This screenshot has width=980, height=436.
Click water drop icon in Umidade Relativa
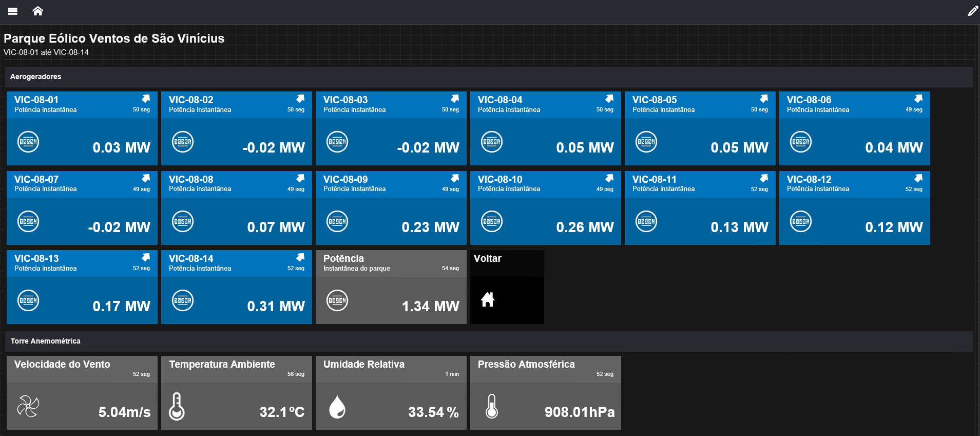(x=337, y=407)
